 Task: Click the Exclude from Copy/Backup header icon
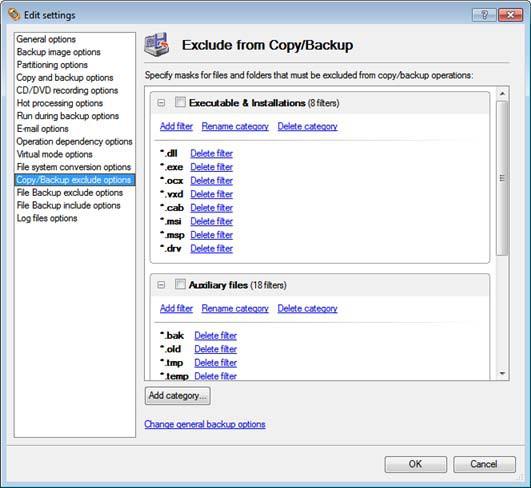coord(157,45)
